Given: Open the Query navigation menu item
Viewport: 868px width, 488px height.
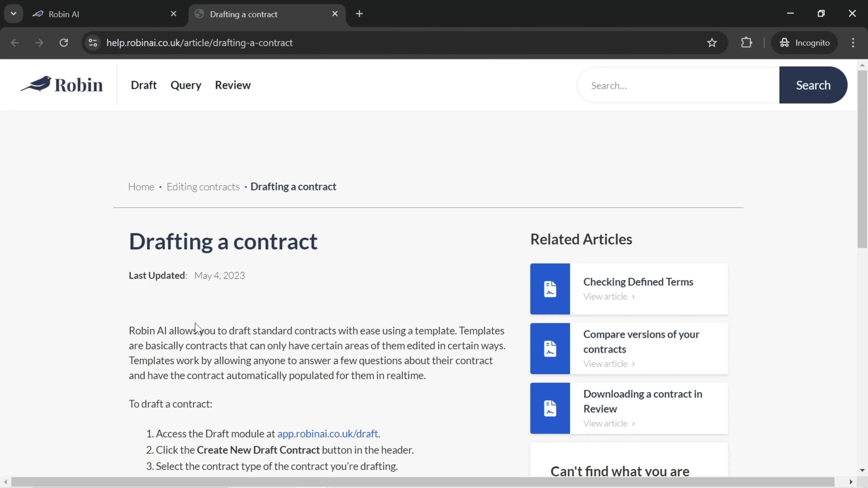Looking at the screenshot, I should pyautogui.click(x=186, y=85).
